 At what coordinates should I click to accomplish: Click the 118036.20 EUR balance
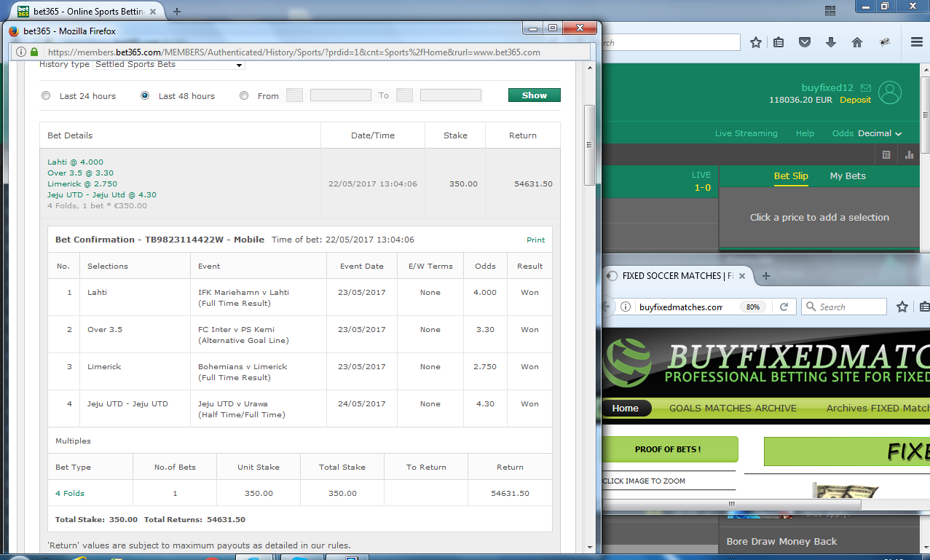tap(801, 100)
